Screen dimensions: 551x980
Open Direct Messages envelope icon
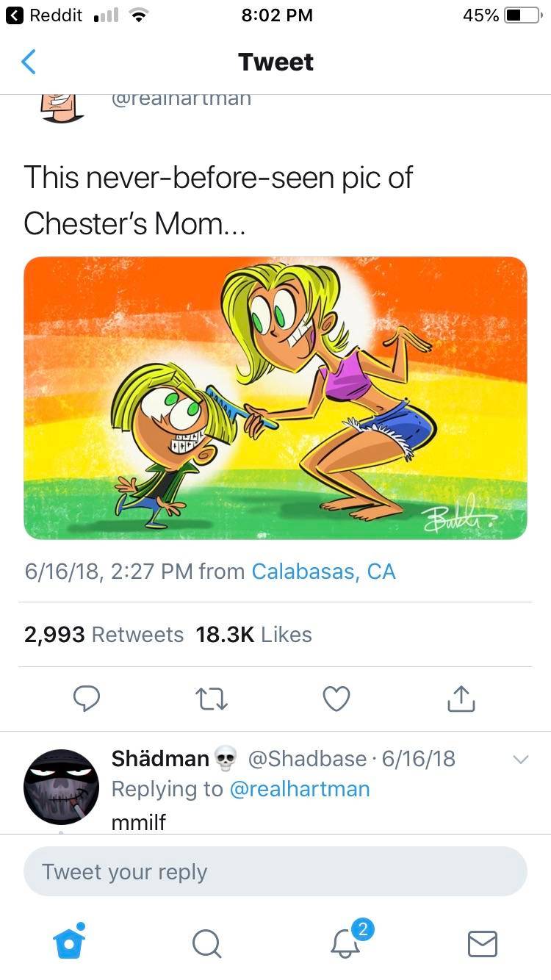(x=483, y=945)
